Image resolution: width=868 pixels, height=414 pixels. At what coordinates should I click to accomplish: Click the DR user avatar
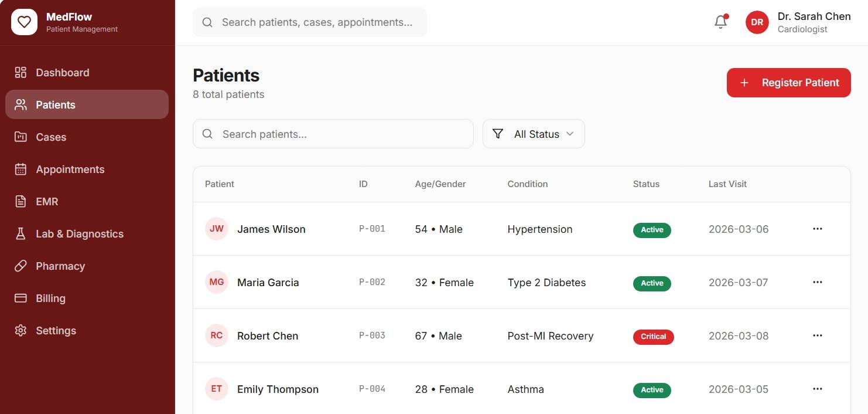tap(757, 22)
